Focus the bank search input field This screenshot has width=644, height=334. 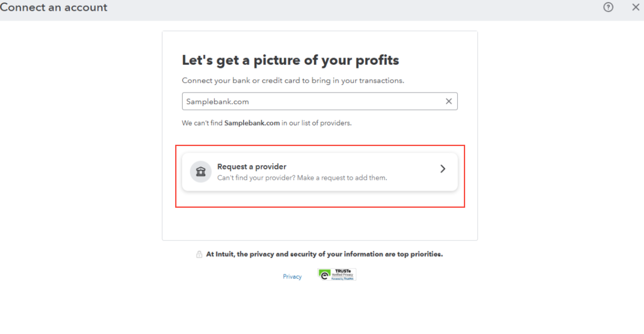pos(312,101)
